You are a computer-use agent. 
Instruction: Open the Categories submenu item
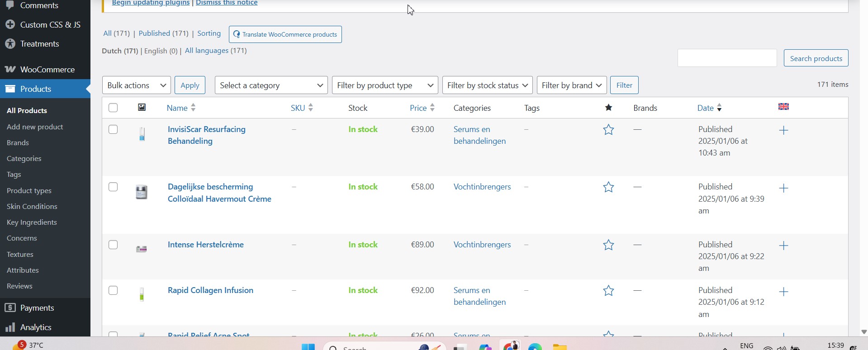(24, 158)
